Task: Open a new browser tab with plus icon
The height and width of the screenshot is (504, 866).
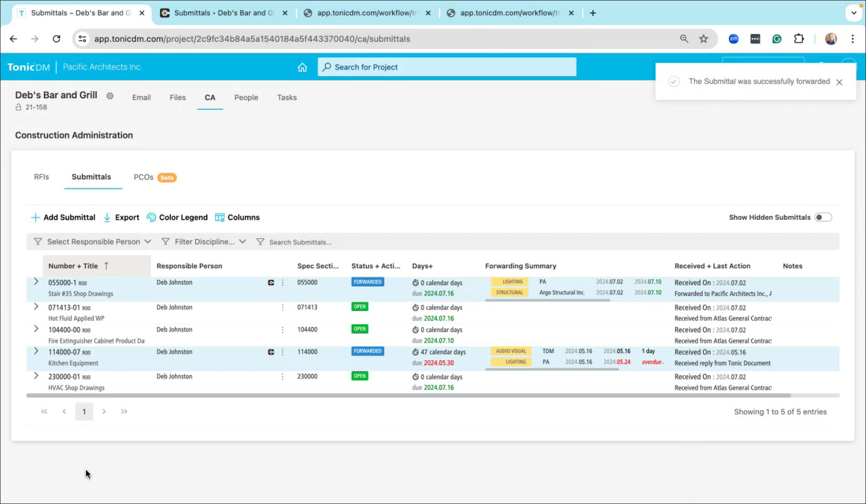Action: coord(593,13)
